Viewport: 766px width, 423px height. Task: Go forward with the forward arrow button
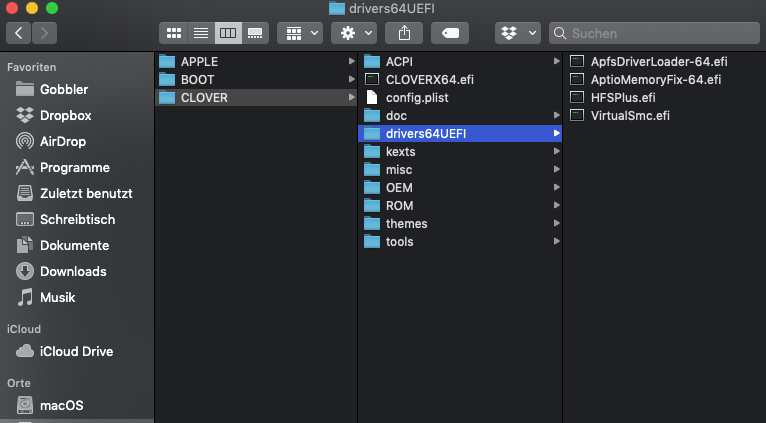[x=44, y=33]
